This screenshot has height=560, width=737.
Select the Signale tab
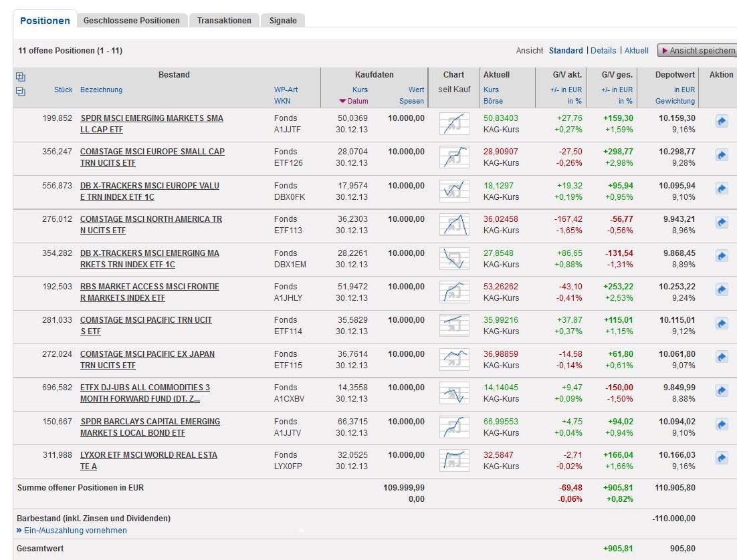(x=283, y=21)
